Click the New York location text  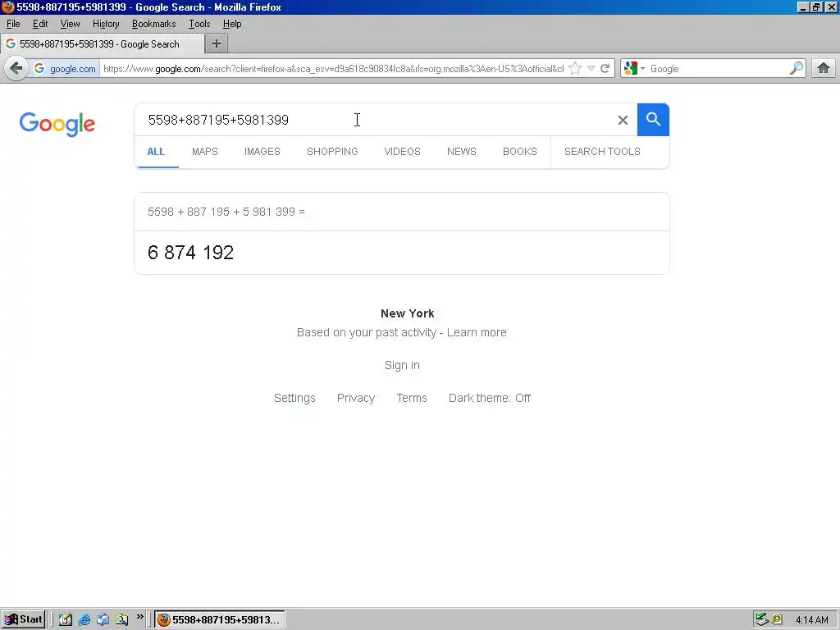click(407, 313)
